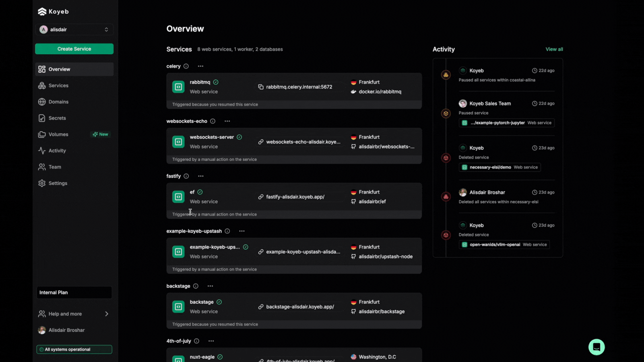Open the support chat widget

pyautogui.click(x=596, y=347)
